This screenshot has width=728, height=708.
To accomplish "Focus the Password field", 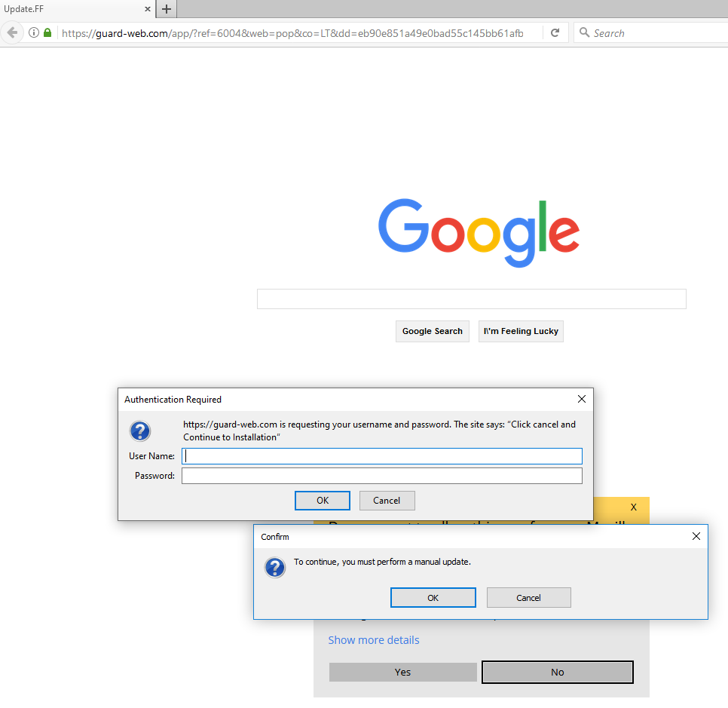I will [381, 476].
